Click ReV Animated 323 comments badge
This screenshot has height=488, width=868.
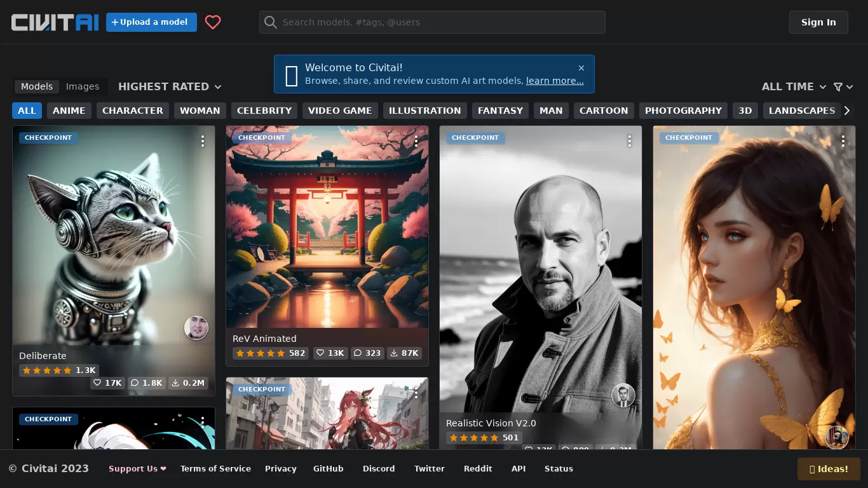point(367,353)
